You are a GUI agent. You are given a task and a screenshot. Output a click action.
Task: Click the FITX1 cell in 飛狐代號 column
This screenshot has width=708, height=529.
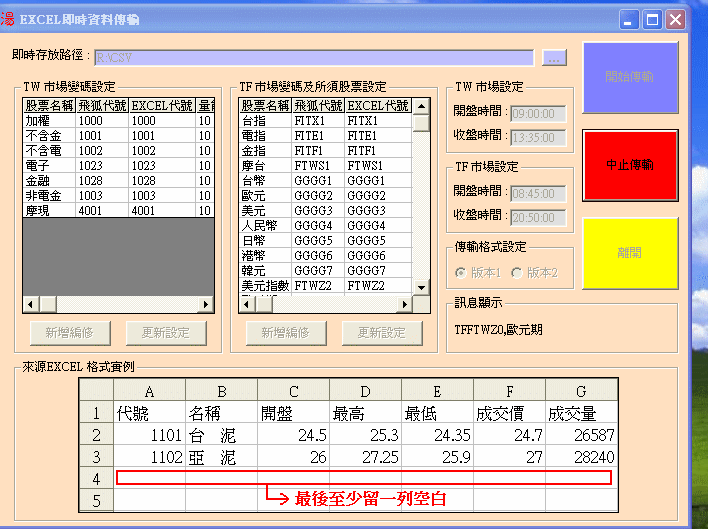pyautogui.click(x=318, y=121)
